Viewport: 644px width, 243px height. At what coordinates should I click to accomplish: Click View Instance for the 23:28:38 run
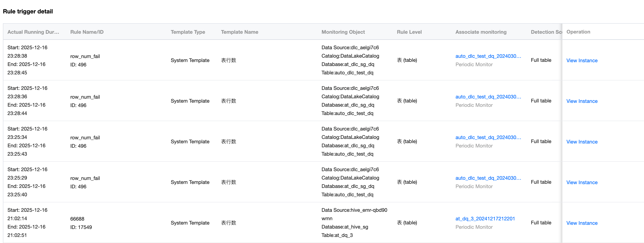point(582,61)
